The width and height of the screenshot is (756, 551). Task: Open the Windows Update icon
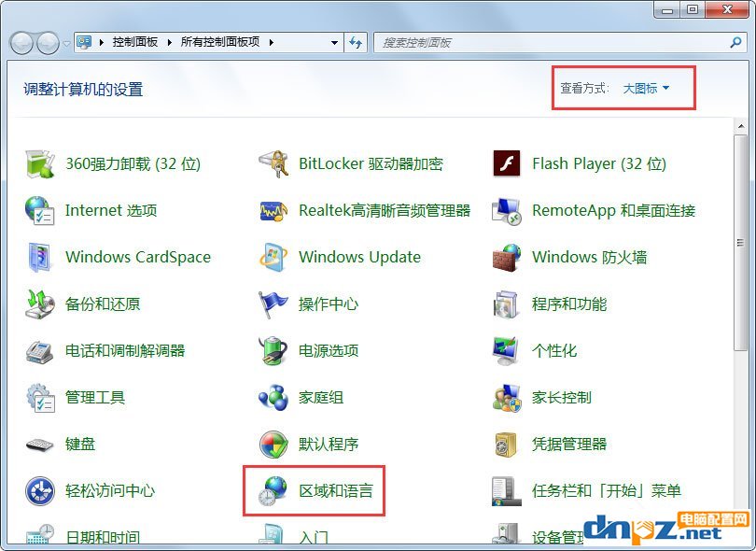tap(273, 257)
